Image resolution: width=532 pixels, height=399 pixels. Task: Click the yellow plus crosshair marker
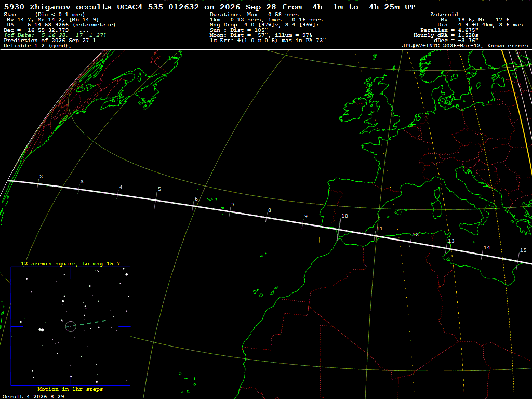pyautogui.click(x=320, y=240)
